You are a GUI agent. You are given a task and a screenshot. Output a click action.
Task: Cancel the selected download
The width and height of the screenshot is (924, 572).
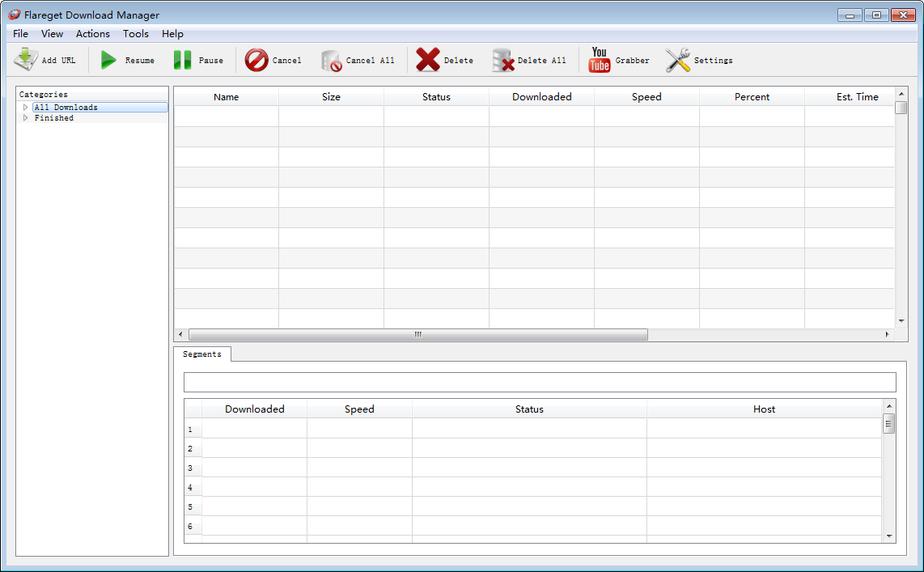click(x=273, y=60)
